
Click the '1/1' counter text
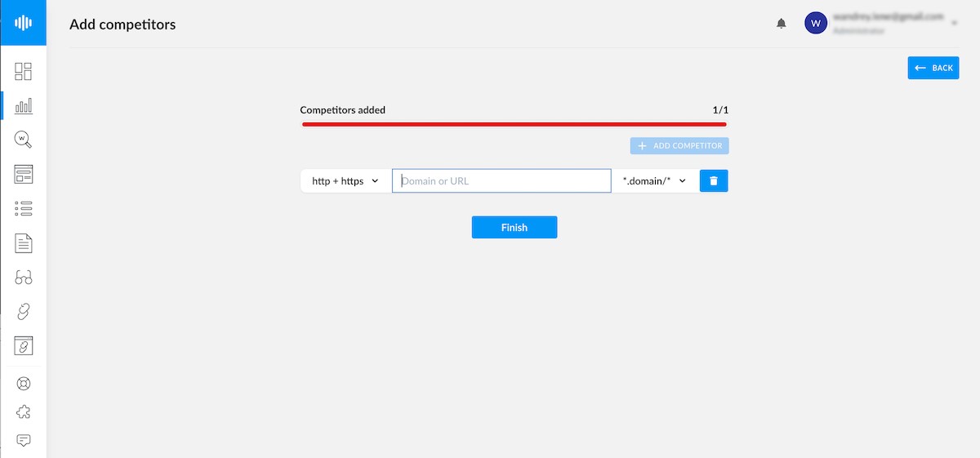tap(720, 109)
